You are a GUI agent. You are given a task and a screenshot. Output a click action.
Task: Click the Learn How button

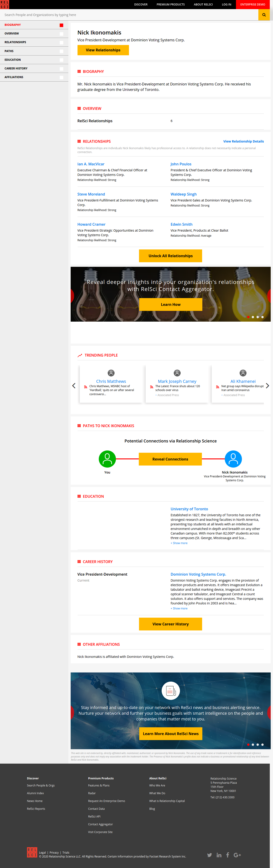tap(170, 305)
